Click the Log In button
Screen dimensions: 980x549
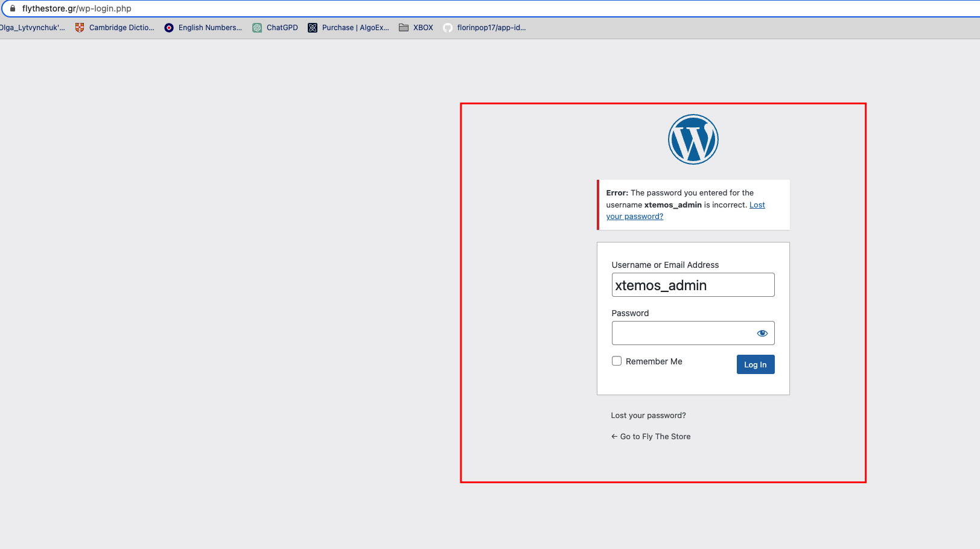pos(756,364)
